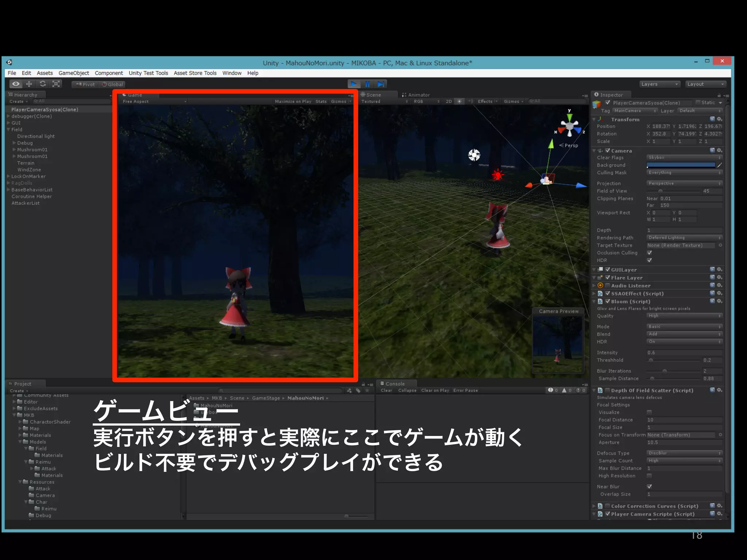Open Transform component help book icon
747x560 pixels.
tap(712, 119)
